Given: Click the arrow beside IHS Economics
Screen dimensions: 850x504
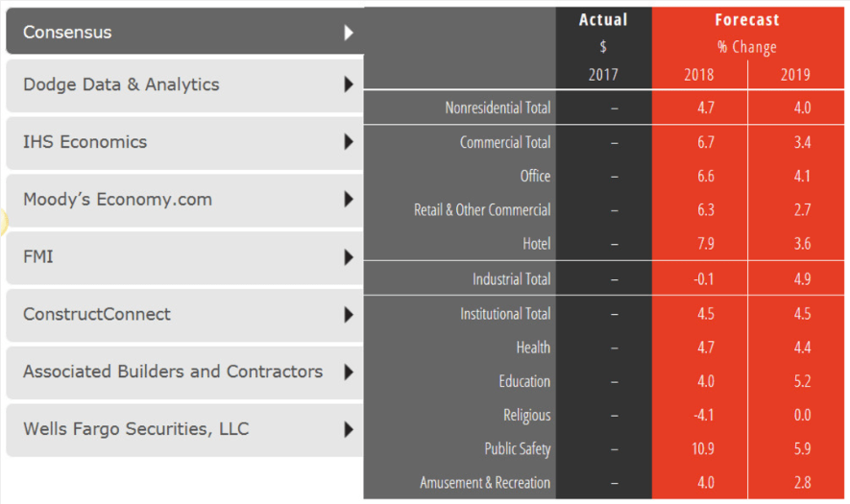Looking at the screenshot, I should click(x=349, y=142).
